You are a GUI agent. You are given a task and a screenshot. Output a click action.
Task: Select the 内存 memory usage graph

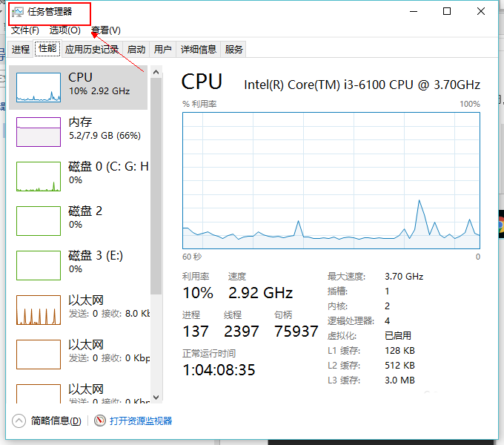pos(39,132)
